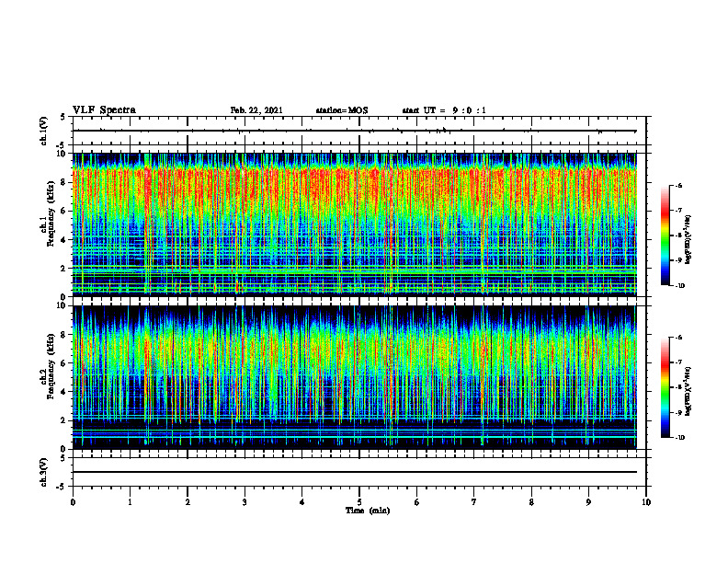Click the "2" tick on Time axis

point(188,502)
